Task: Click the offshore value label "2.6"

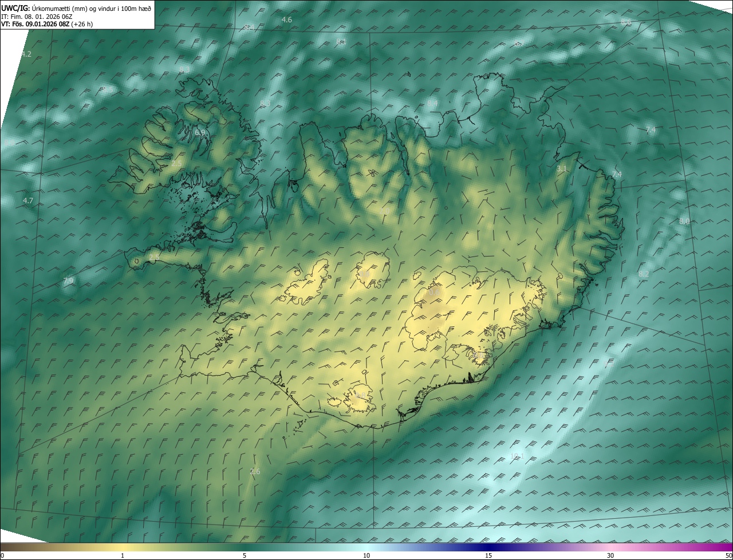Action: pyautogui.click(x=255, y=472)
